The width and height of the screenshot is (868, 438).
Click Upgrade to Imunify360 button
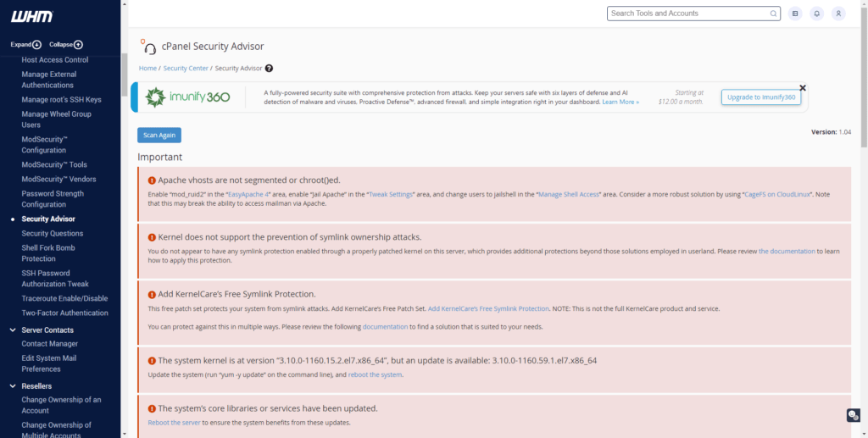tap(761, 97)
